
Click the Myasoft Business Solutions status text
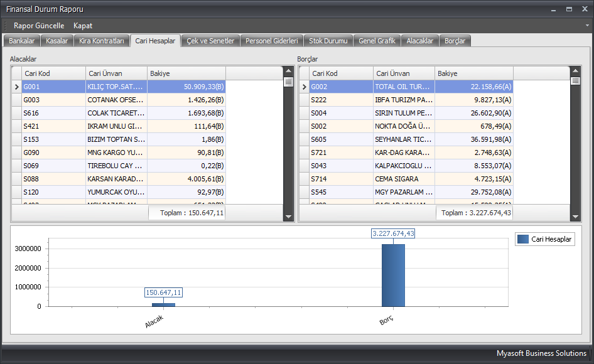[541, 353]
